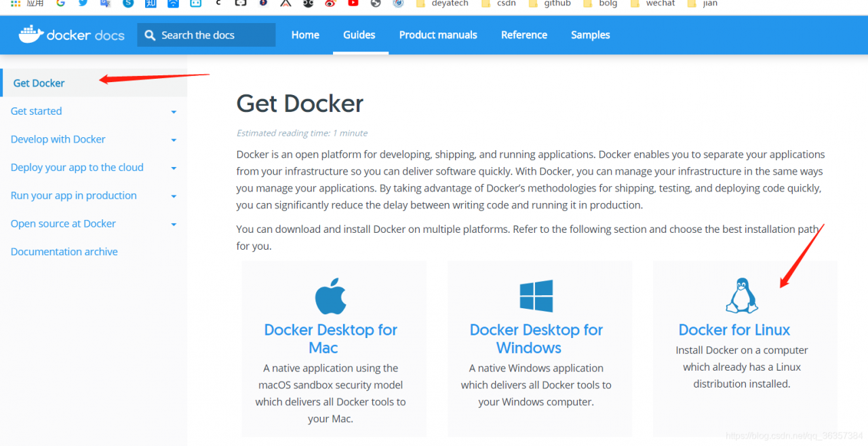Open the Weibo bookmark icon

point(330,3)
